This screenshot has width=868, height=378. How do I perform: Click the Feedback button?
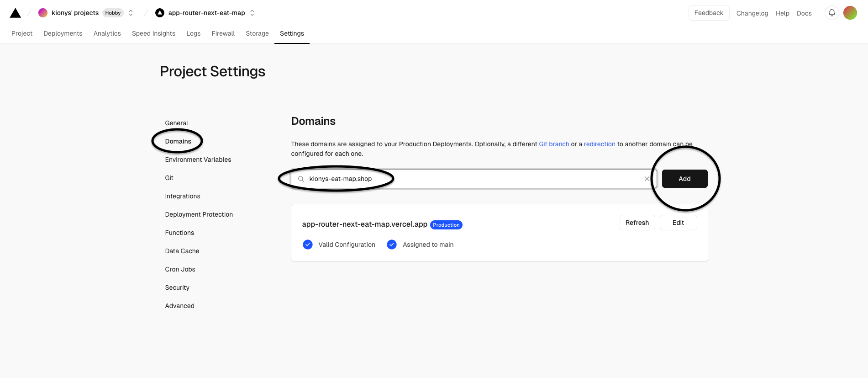(x=709, y=13)
